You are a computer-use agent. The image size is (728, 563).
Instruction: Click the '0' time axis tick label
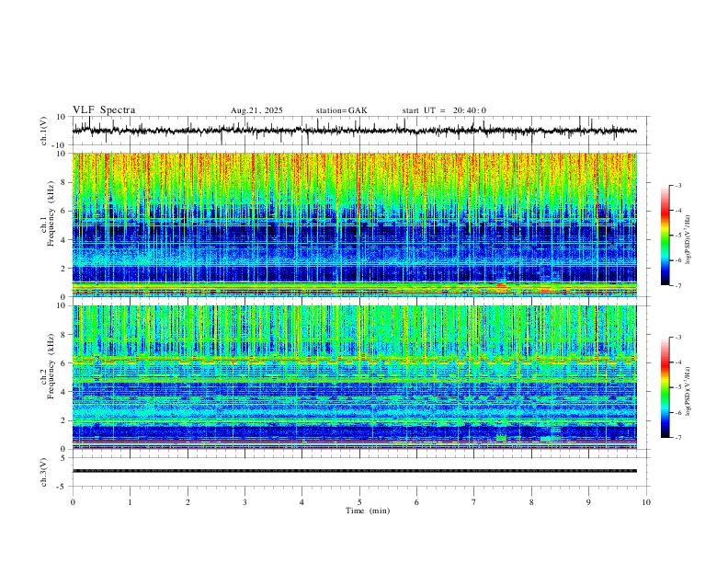pos(73,502)
